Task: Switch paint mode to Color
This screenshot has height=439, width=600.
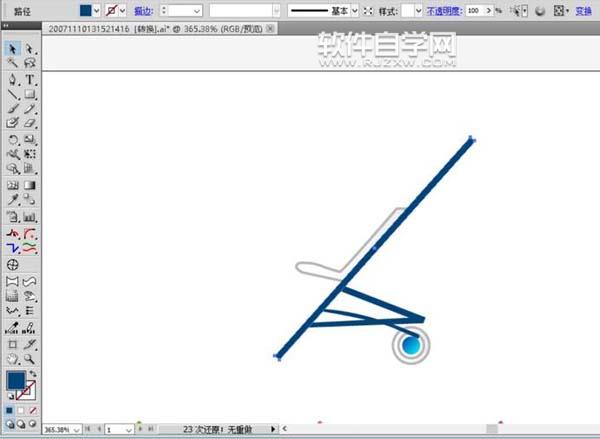Action: point(10,411)
